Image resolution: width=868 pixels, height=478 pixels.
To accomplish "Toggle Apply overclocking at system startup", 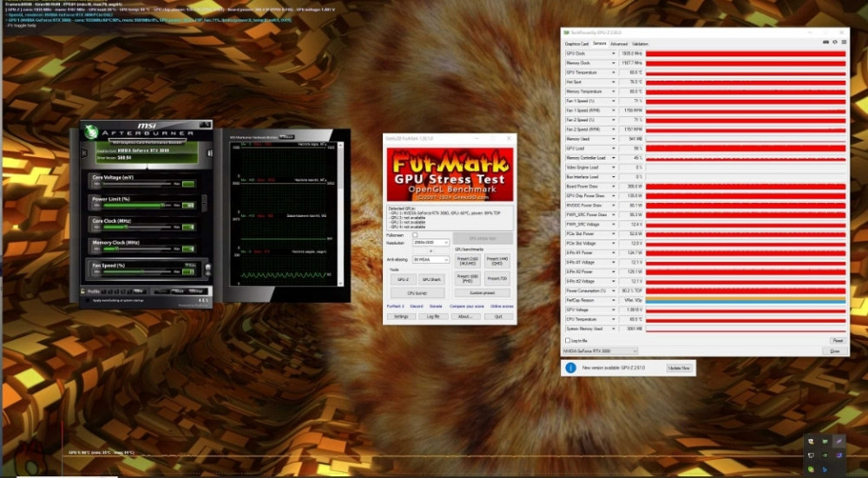I will pos(88,300).
